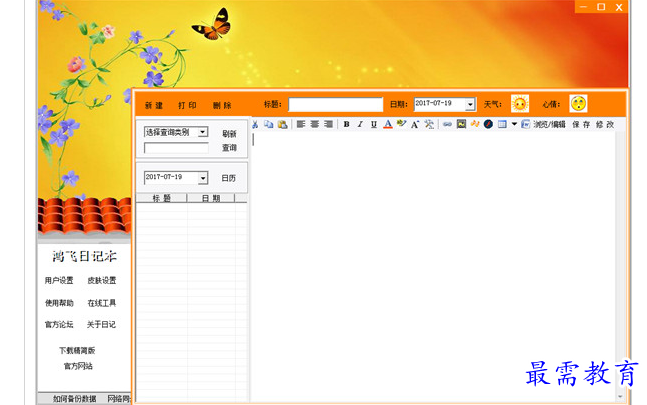Choose the mood smiley face icon
The width and height of the screenshot is (647, 405).
point(578,103)
